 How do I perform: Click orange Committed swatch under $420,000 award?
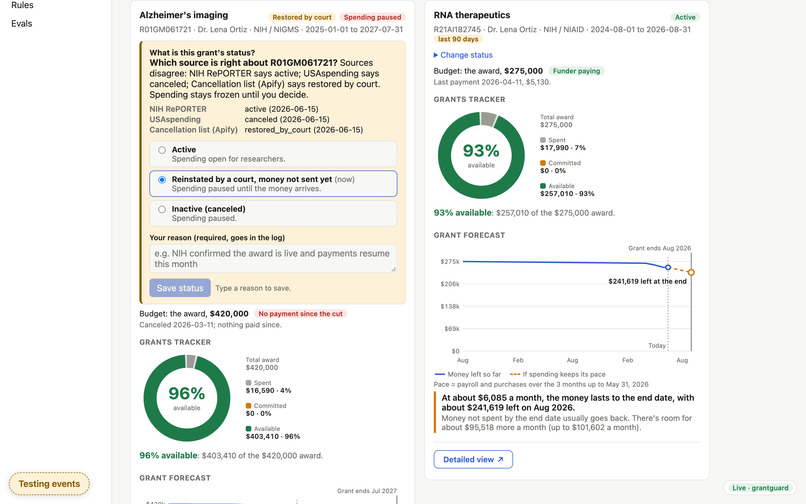tap(248, 406)
